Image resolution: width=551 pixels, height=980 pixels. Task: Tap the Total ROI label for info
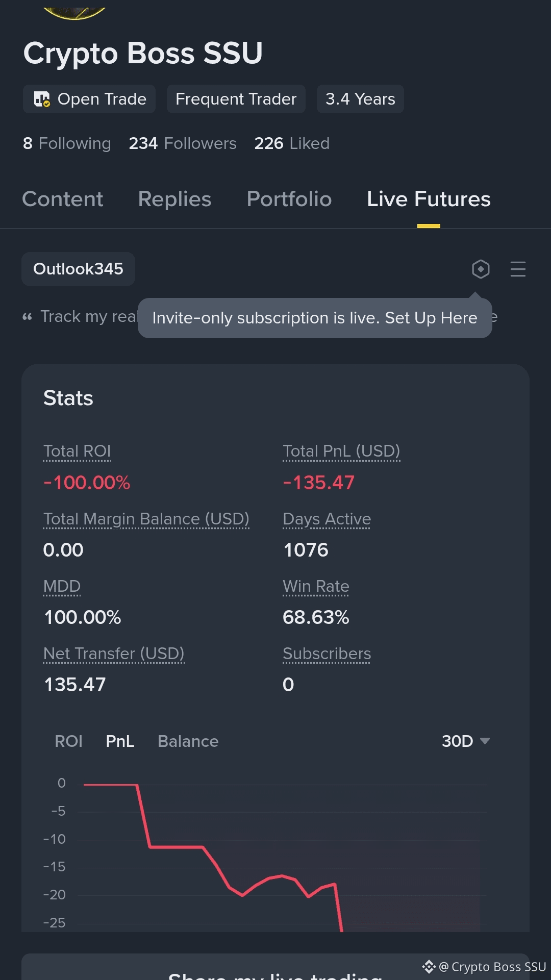(x=77, y=451)
